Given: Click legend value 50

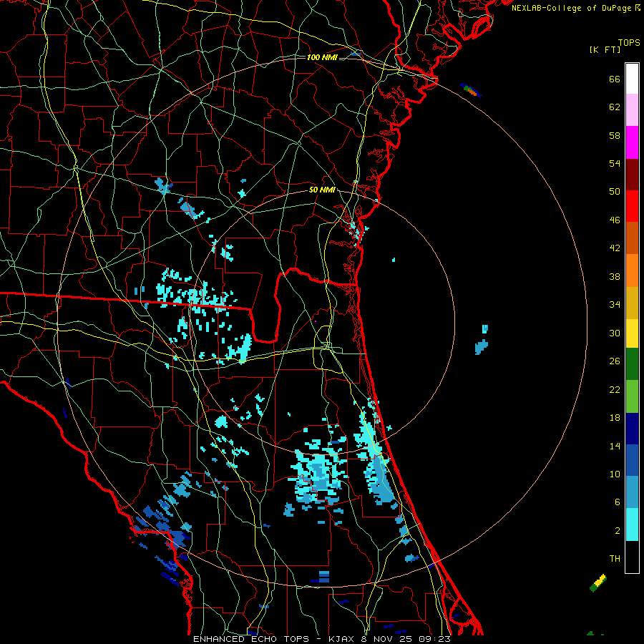Looking at the screenshot, I should pyautogui.click(x=615, y=191).
